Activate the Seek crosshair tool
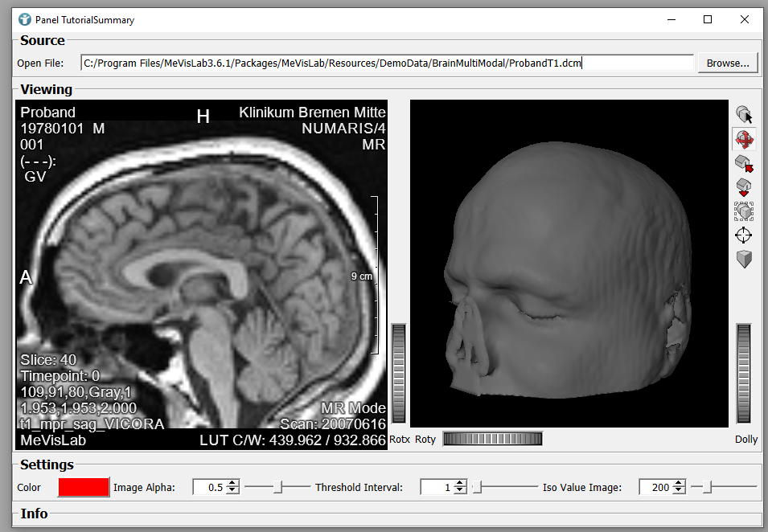Viewport: 768px width, 532px height. (x=744, y=235)
